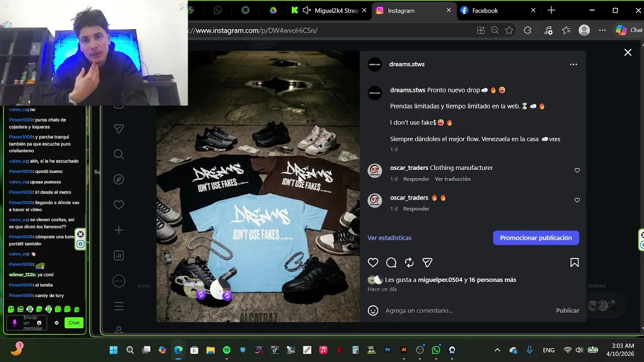Open the Edge profile avatar
This screenshot has height=362, width=644.
coord(584,30)
